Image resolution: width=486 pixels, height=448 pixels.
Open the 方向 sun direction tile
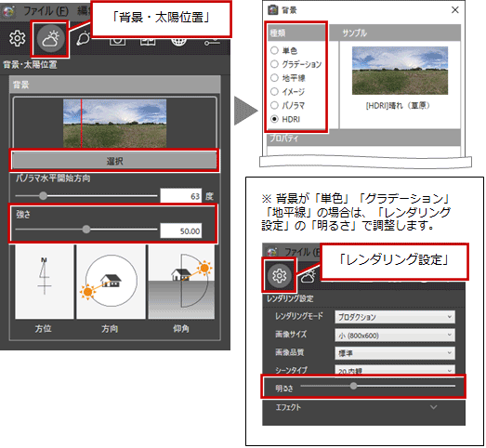click(111, 282)
